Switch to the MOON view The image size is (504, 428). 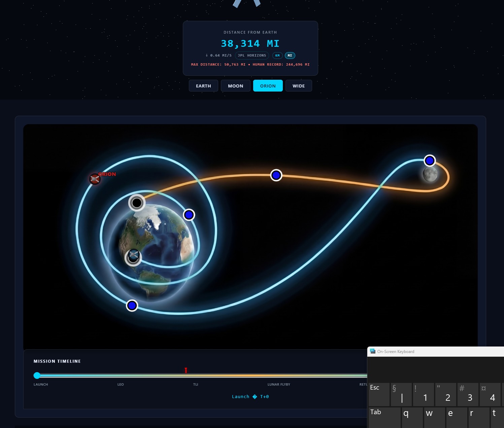coord(235,86)
